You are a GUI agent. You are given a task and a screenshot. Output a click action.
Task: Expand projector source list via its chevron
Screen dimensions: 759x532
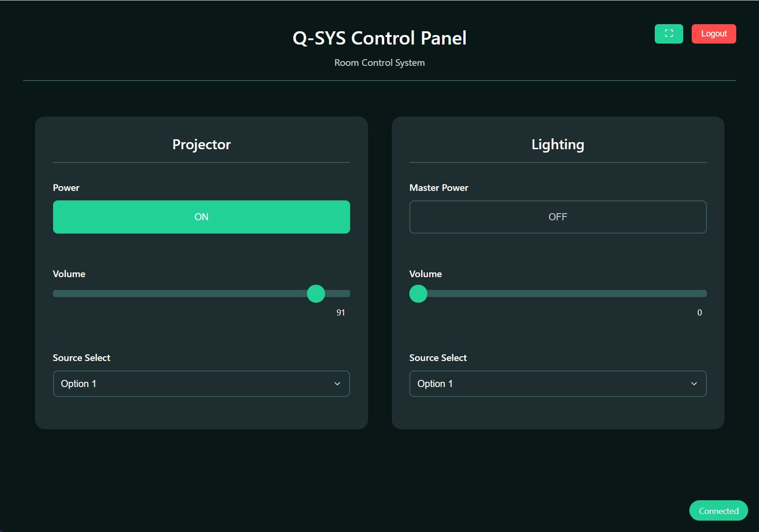337,384
